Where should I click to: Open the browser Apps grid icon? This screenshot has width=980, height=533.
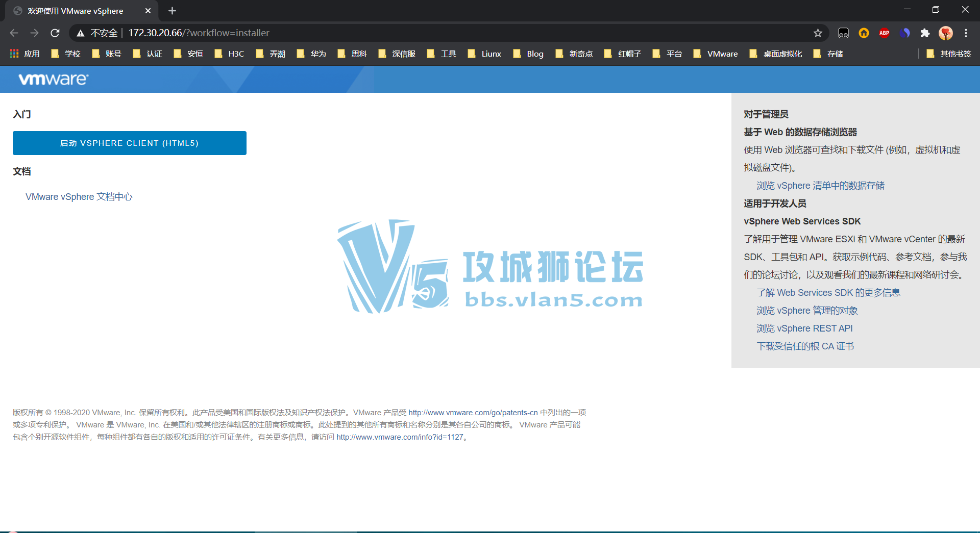pyautogui.click(x=14, y=54)
